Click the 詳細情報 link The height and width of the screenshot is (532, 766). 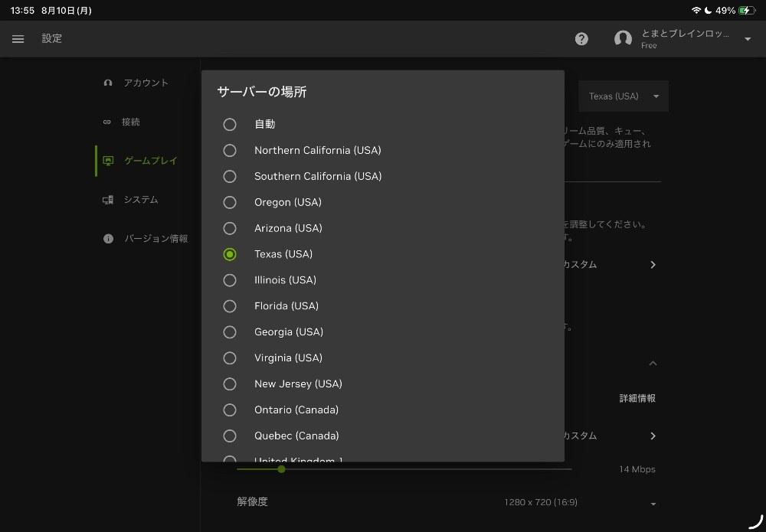(637, 398)
